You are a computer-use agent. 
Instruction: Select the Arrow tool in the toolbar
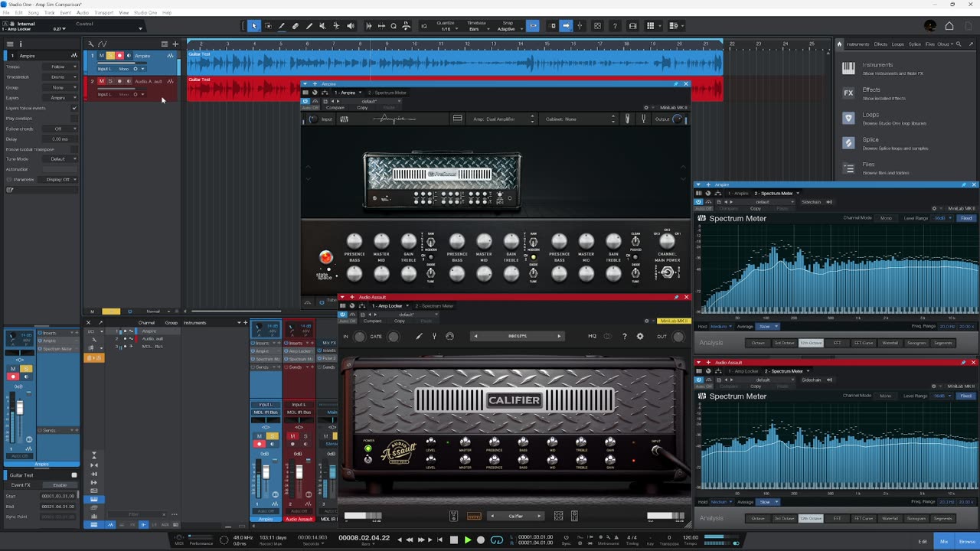254,26
